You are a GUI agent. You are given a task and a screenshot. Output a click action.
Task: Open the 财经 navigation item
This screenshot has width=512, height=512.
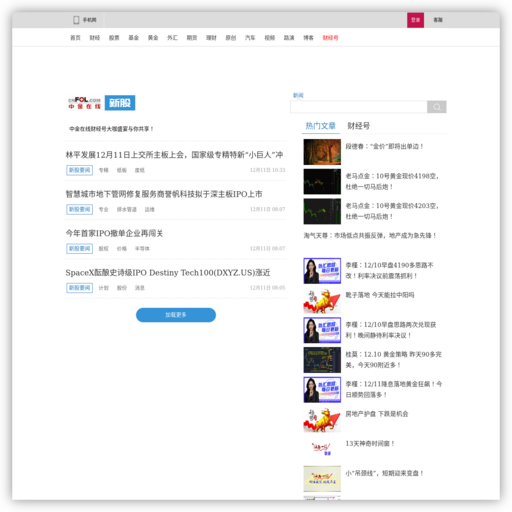pyautogui.click(x=95, y=38)
